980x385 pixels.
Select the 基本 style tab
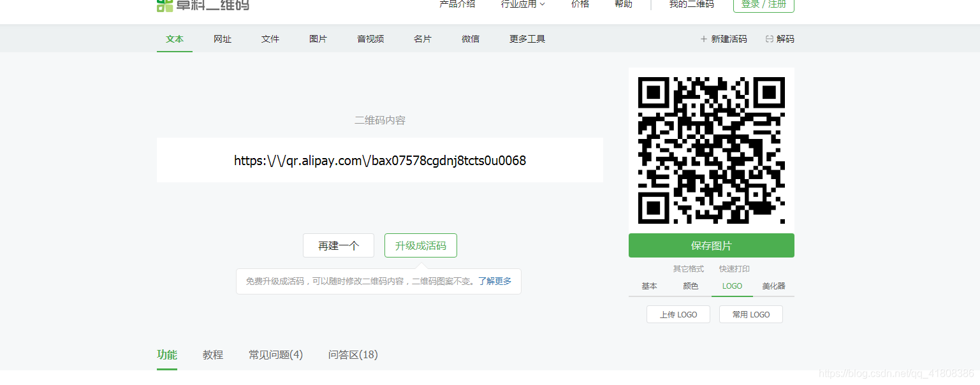(x=649, y=286)
